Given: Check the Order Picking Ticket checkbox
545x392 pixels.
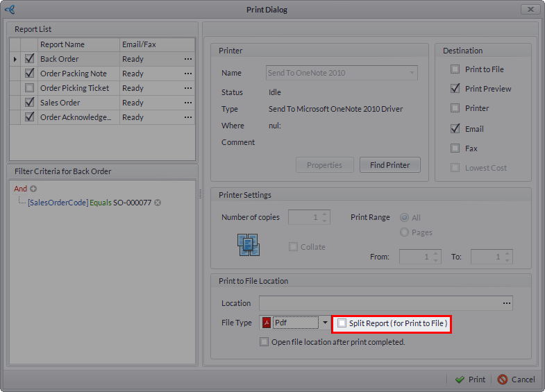Looking at the screenshot, I should pos(30,88).
